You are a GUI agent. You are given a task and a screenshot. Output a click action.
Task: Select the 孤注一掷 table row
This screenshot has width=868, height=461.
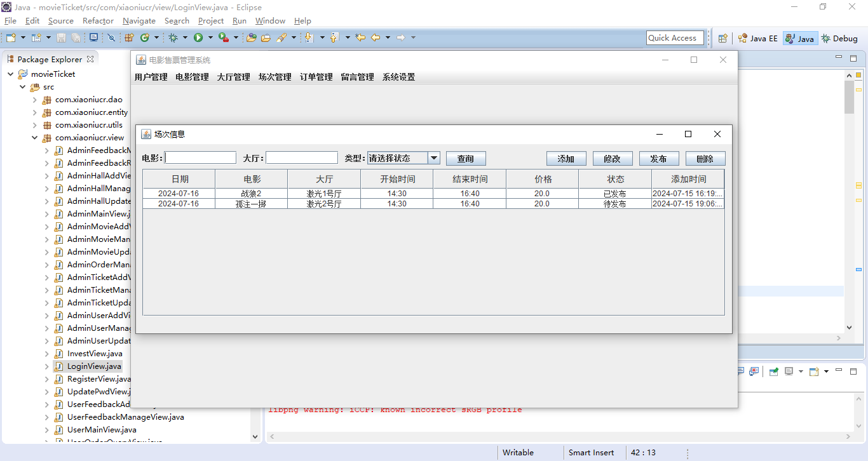click(433, 204)
